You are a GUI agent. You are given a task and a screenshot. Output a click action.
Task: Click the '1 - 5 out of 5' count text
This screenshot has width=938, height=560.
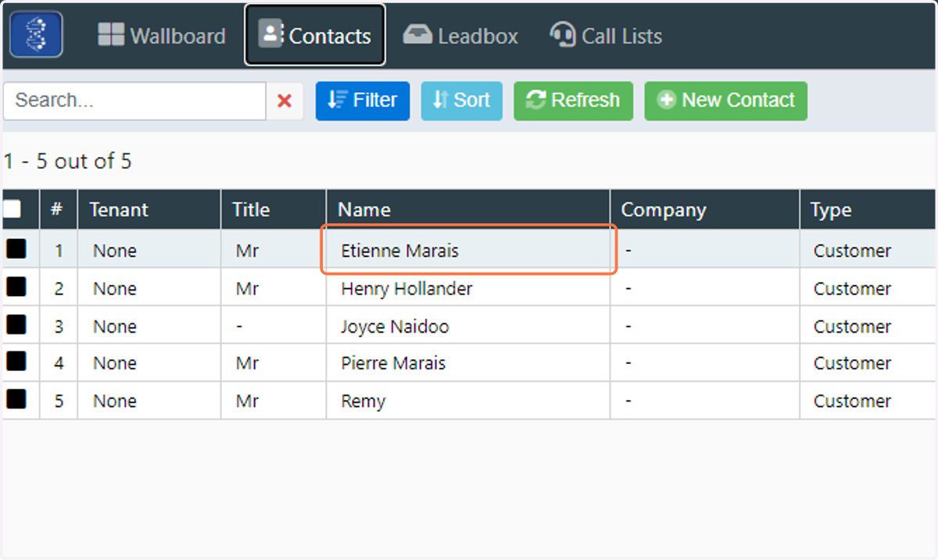coord(67,162)
